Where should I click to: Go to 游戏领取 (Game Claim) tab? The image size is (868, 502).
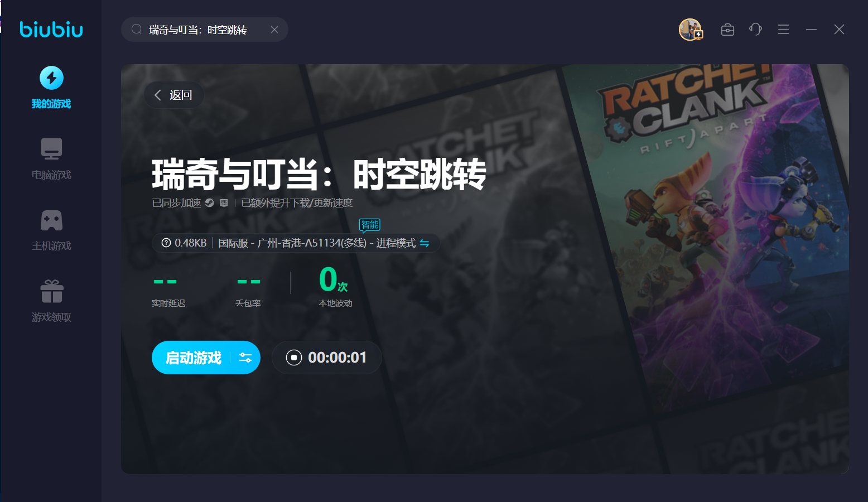coord(51,301)
